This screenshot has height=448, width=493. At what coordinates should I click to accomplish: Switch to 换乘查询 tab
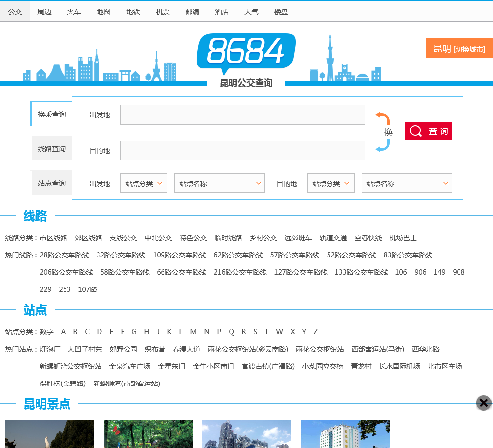[52, 114]
